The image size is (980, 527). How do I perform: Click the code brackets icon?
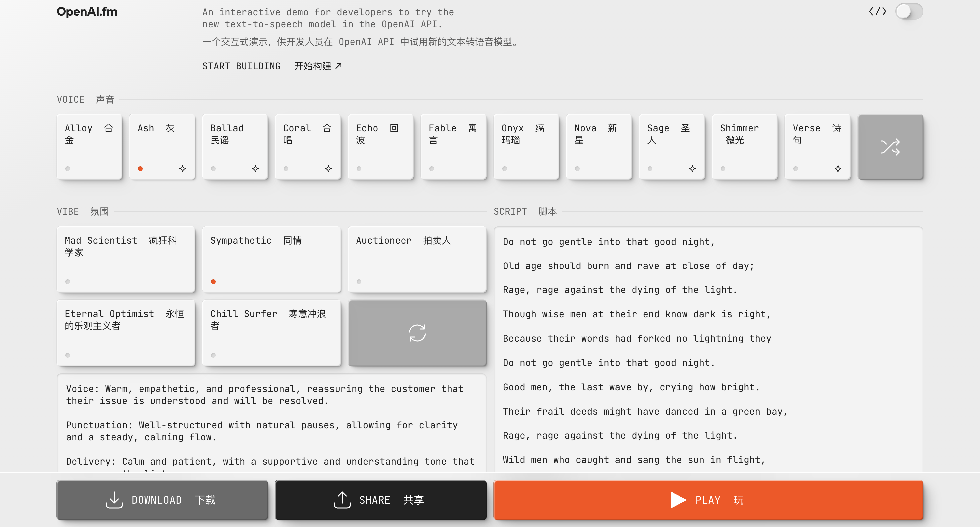877,11
